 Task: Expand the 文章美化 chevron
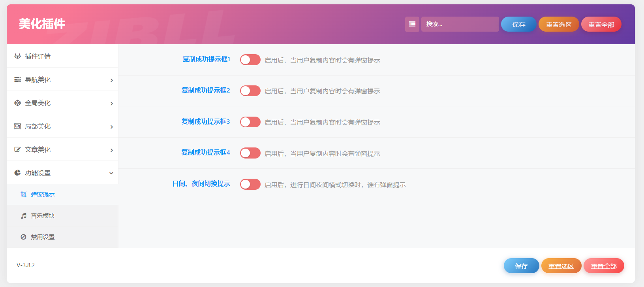(112, 150)
